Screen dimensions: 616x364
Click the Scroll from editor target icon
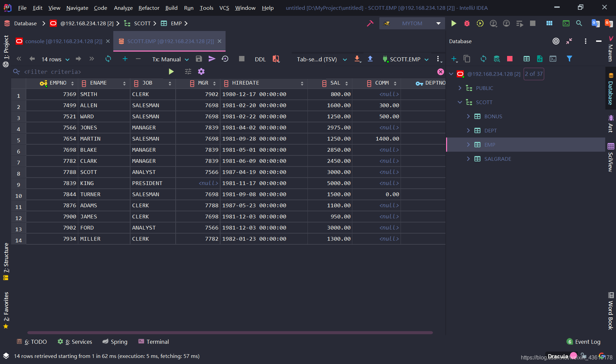click(556, 41)
